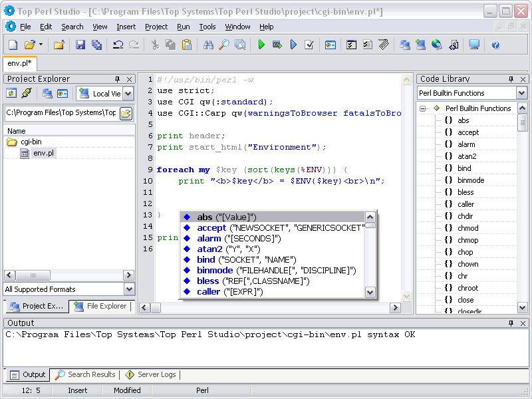The width and height of the screenshot is (532, 399).
Task: Open the Edit menu
Action: [46, 27]
